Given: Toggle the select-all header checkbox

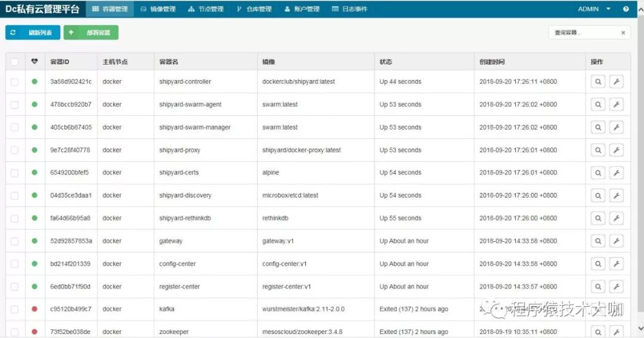Looking at the screenshot, I should coord(14,62).
